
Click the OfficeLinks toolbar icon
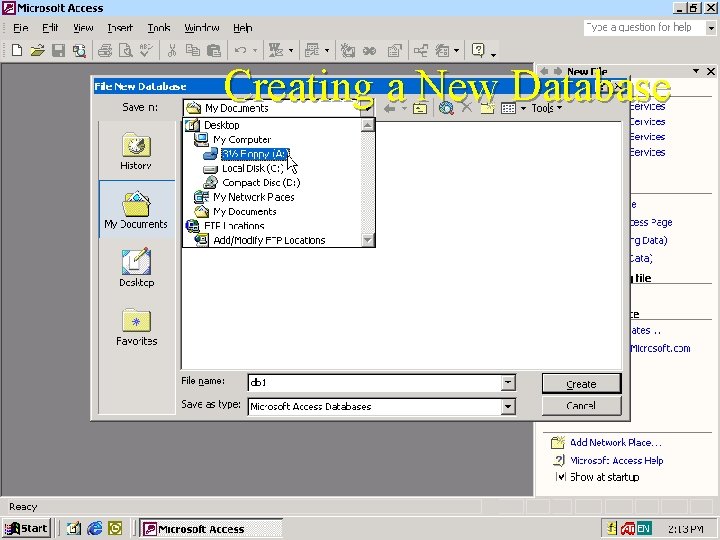tap(276, 50)
